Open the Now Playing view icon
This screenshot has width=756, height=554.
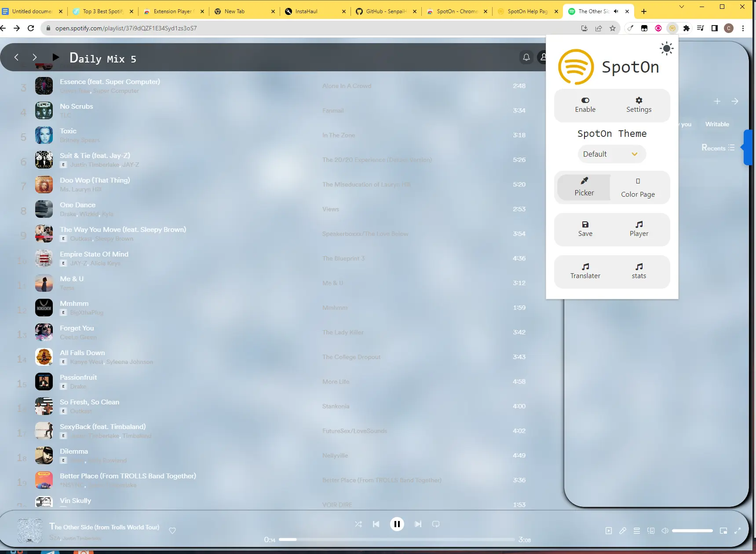[609, 531]
